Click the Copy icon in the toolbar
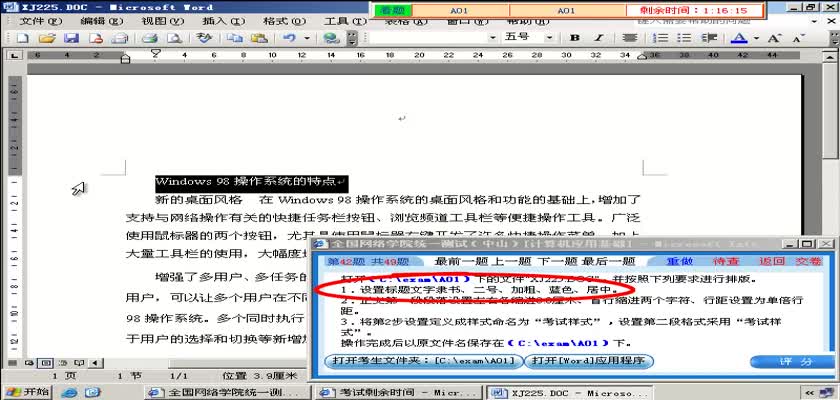This screenshot has height=400, width=840. pos(234,38)
